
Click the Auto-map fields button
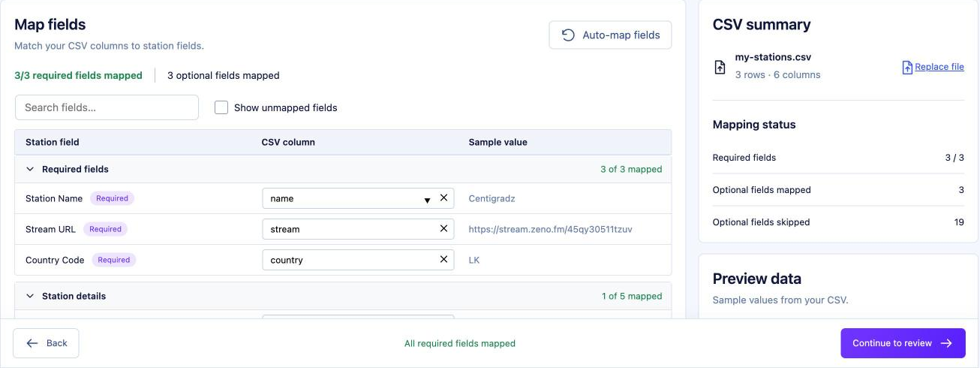pyautogui.click(x=610, y=35)
